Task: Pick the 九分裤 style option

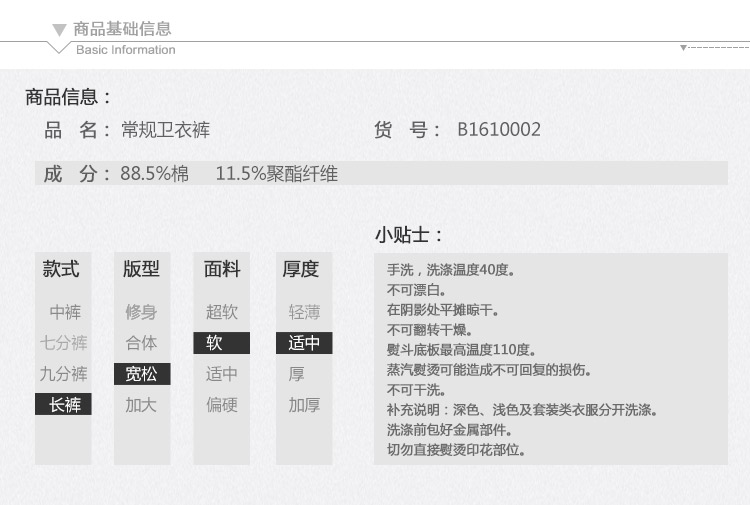Action: (x=64, y=374)
